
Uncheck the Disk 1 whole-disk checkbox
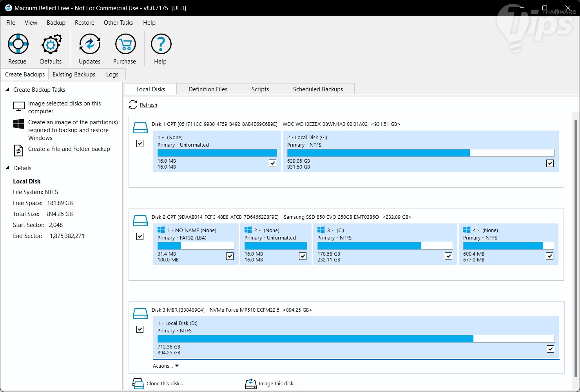(140, 143)
